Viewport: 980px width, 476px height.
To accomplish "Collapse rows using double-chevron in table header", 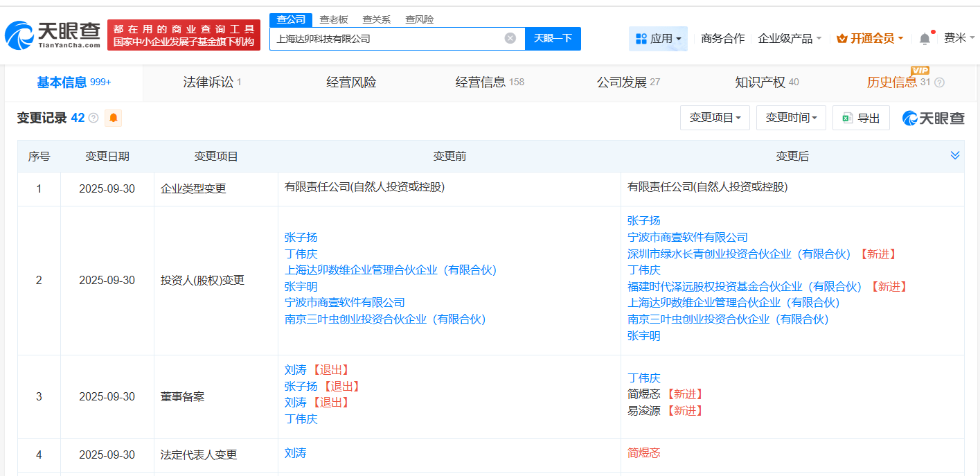I will click(x=956, y=155).
